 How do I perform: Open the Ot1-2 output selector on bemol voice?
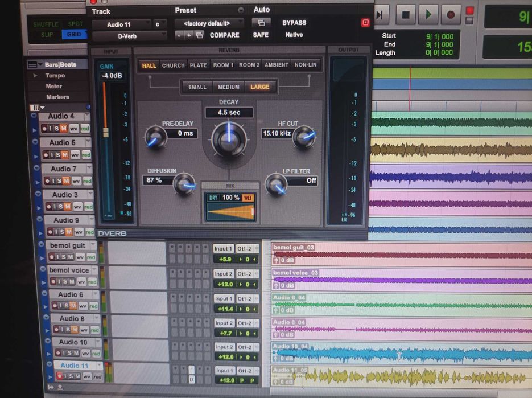pyautogui.click(x=248, y=274)
